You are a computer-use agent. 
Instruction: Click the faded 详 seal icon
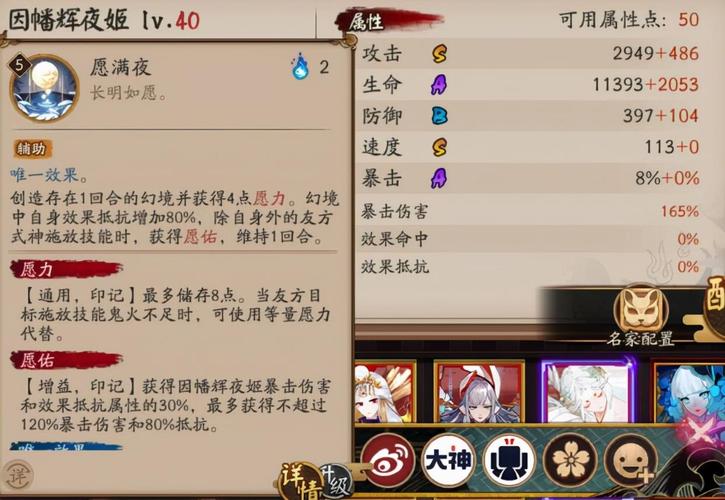coord(18,476)
